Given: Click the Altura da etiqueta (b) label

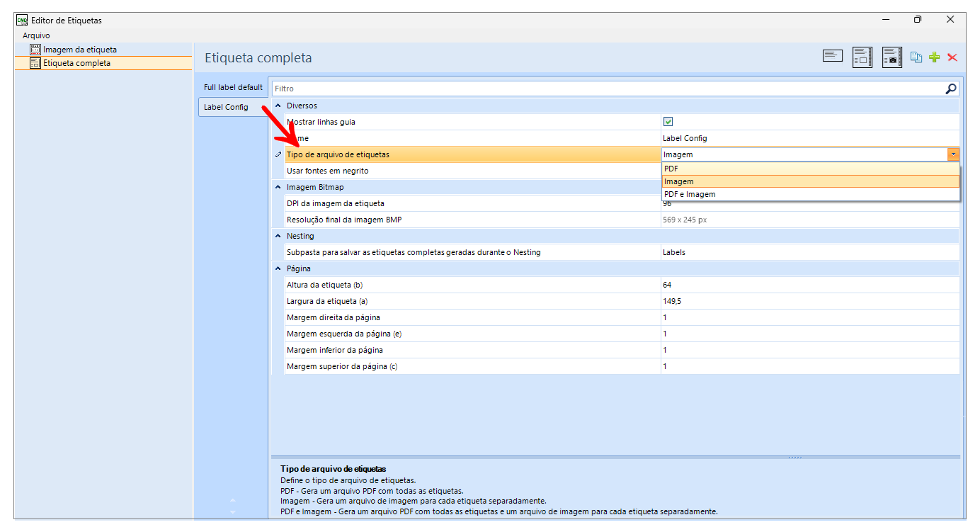Looking at the screenshot, I should pyautogui.click(x=325, y=285).
